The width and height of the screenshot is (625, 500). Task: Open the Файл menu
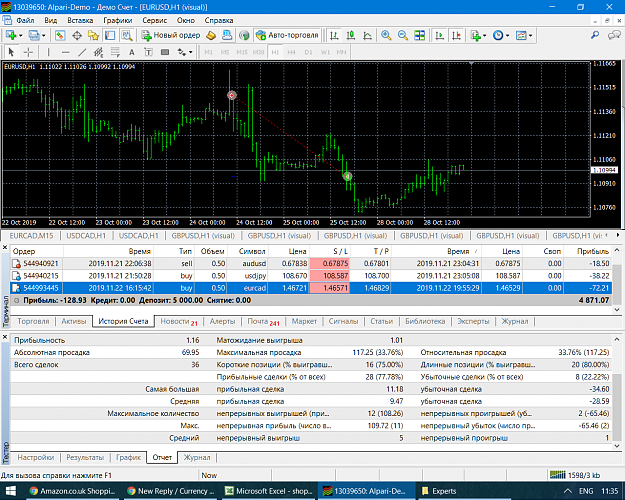coord(25,20)
